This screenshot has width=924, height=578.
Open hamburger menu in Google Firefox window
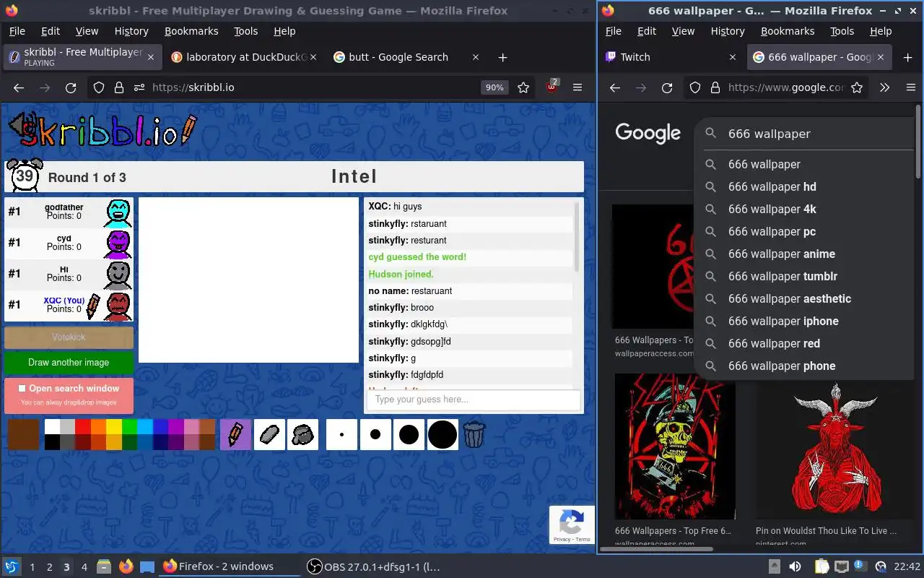(910, 87)
